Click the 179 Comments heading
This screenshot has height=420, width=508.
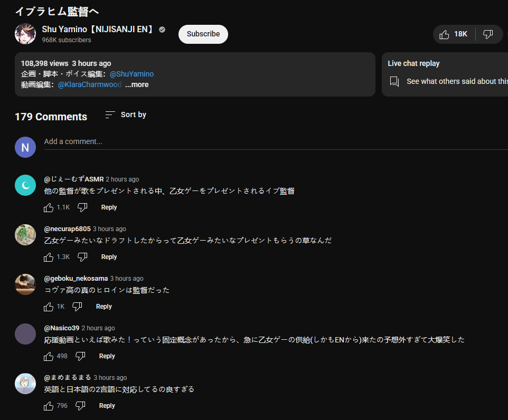51,117
